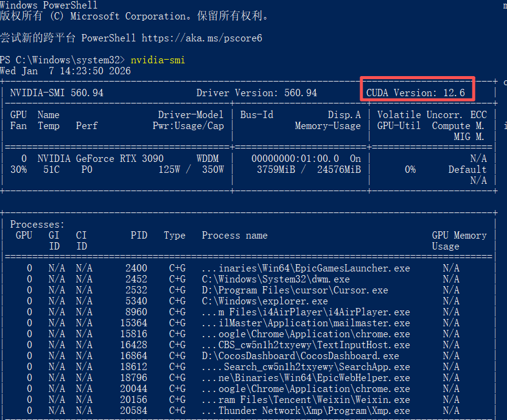
Task: Click PID 20584
Action: pyautogui.click(x=133, y=411)
